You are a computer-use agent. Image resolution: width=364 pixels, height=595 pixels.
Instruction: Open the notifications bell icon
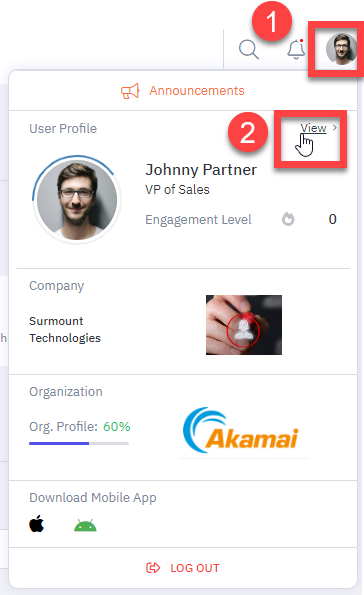pos(296,49)
